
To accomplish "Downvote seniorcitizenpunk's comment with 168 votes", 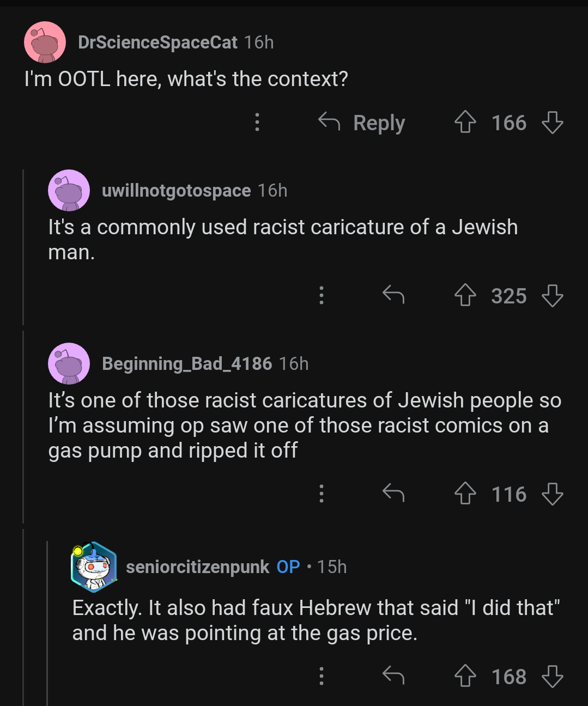I will pyautogui.click(x=552, y=676).
